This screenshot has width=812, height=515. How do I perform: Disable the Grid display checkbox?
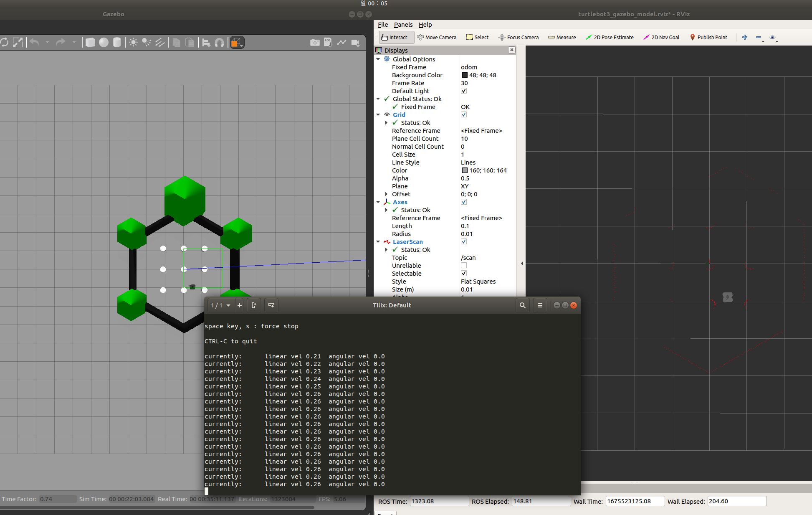click(464, 114)
